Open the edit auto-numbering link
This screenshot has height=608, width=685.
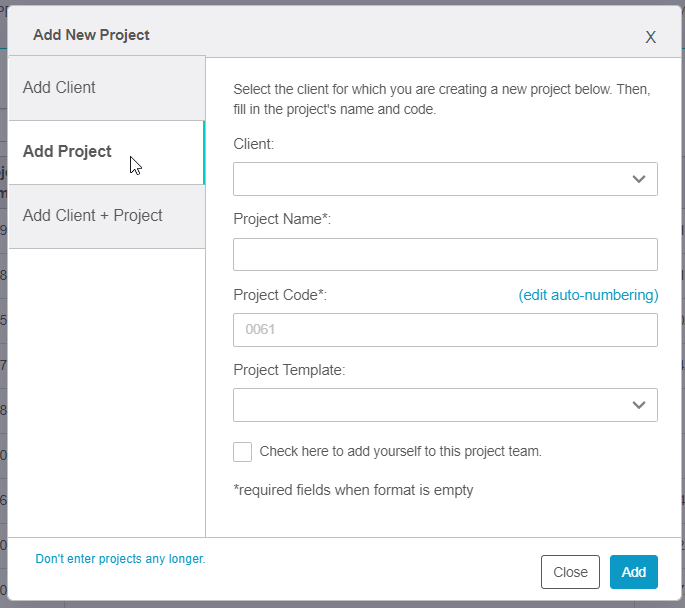[588, 295]
